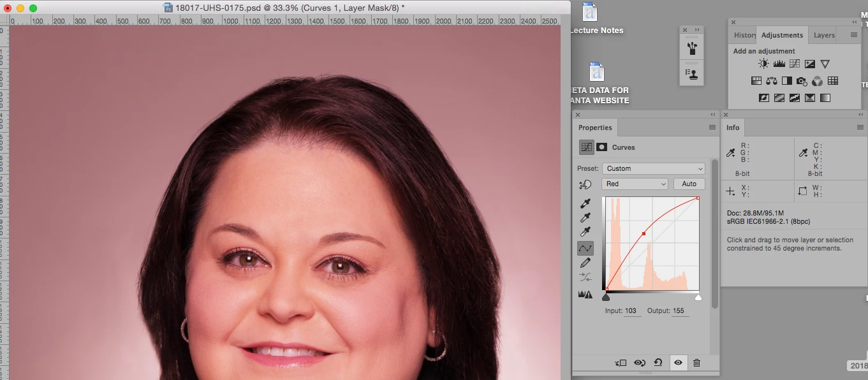Add a Color Balance adjustment
Screen dimensions: 868x380
[772, 81]
